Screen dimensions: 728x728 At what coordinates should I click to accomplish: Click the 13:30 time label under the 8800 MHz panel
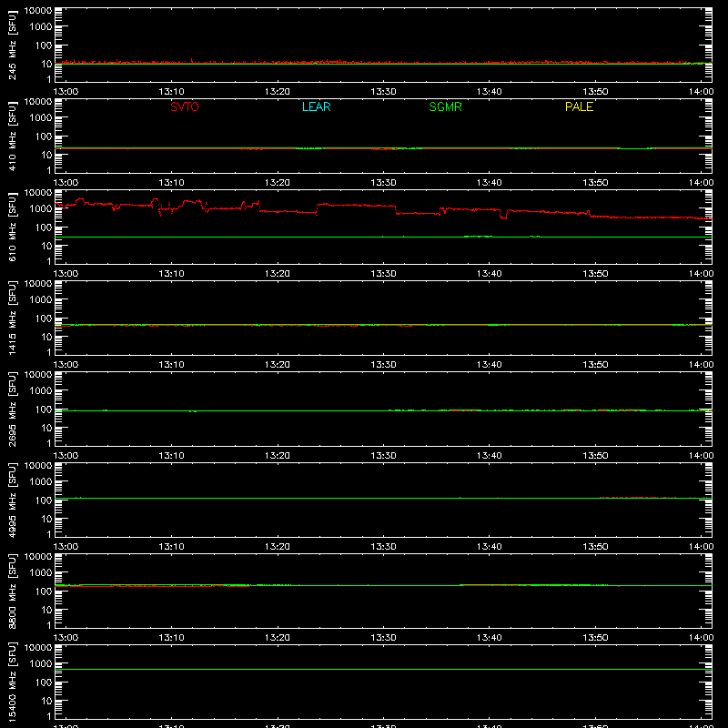pyautogui.click(x=383, y=638)
